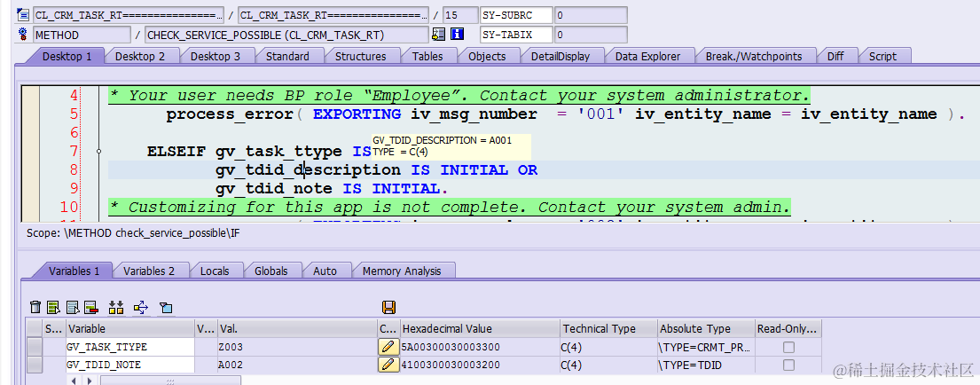
Task: Click trash icon to delete variables
Action: point(35,307)
